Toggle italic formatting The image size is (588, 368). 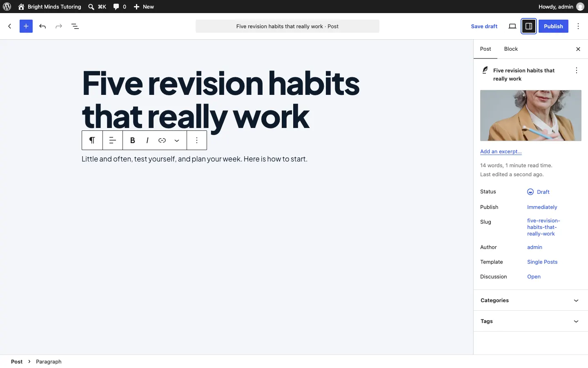coord(147,140)
